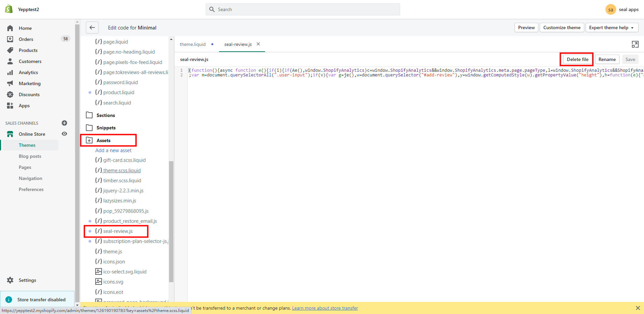
Task: Click the Shopify logo icon
Action: 9,9
